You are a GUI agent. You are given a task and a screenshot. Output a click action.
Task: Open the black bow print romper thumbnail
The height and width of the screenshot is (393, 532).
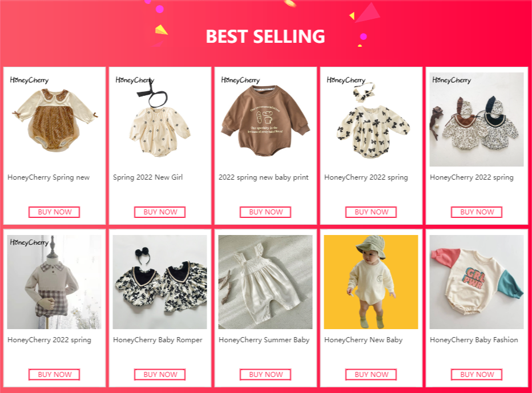pos(371,119)
